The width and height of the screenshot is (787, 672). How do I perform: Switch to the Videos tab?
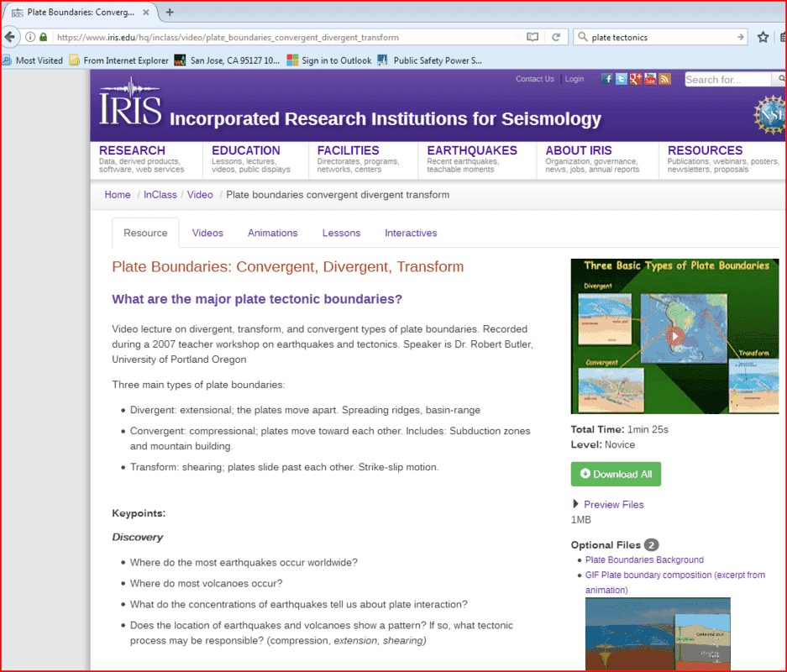click(207, 233)
